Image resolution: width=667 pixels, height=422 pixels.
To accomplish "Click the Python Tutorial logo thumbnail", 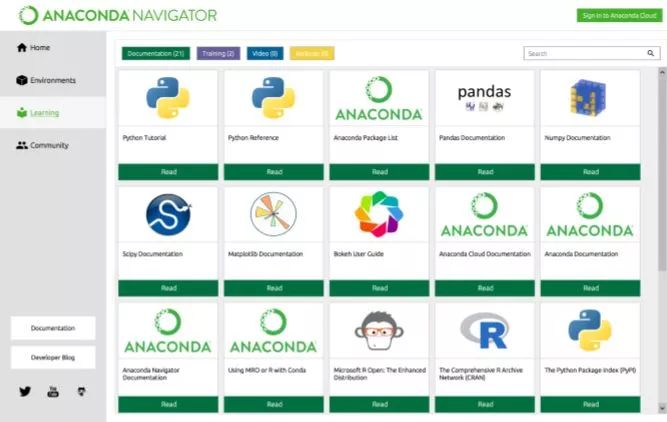I will [x=168, y=98].
